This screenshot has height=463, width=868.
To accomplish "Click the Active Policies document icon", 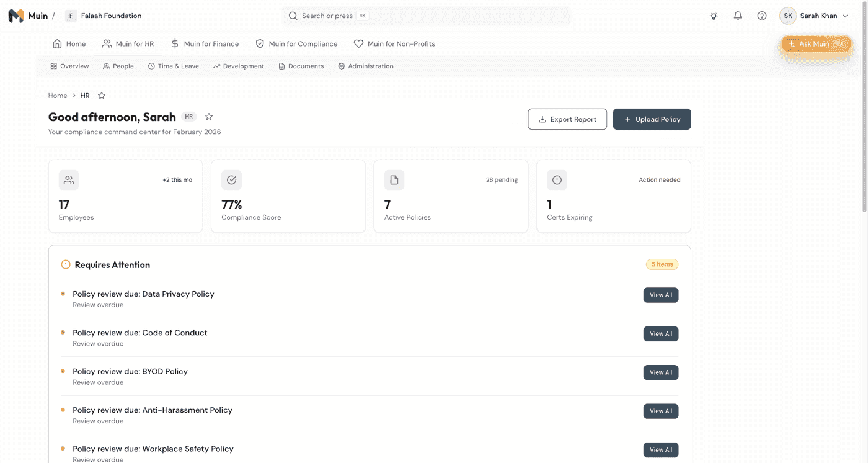I will pyautogui.click(x=394, y=180).
